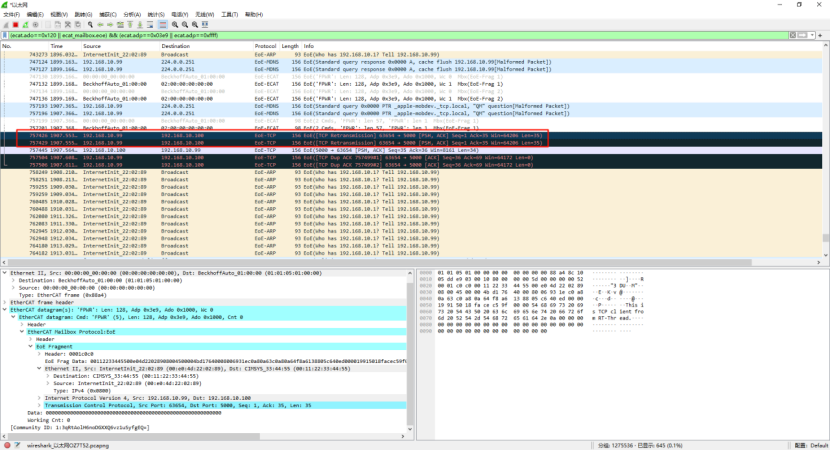Zoom in the packet text
The height and width of the screenshot is (450, 830).
pos(175,24)
